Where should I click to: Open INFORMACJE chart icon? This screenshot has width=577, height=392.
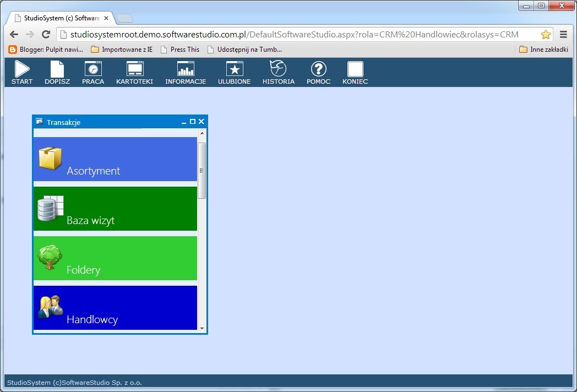coord(186,69)
